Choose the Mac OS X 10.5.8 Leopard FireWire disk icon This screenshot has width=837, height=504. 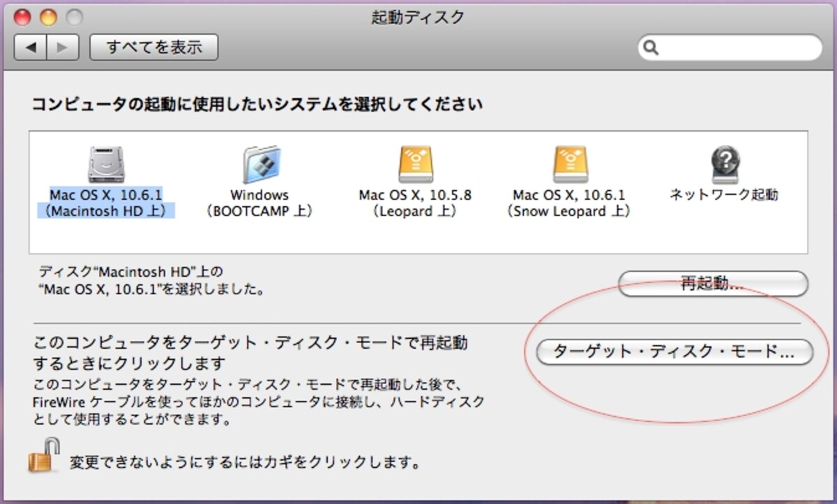(415, 165)
